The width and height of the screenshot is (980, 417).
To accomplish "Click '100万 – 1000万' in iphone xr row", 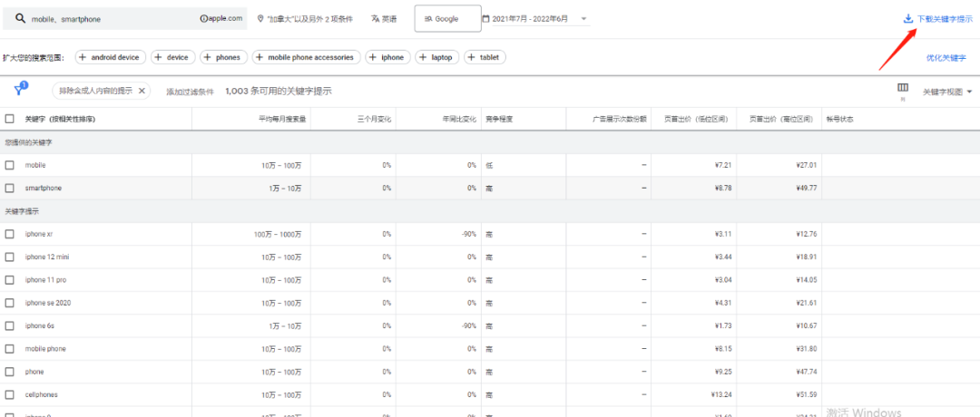I will 278,234.
